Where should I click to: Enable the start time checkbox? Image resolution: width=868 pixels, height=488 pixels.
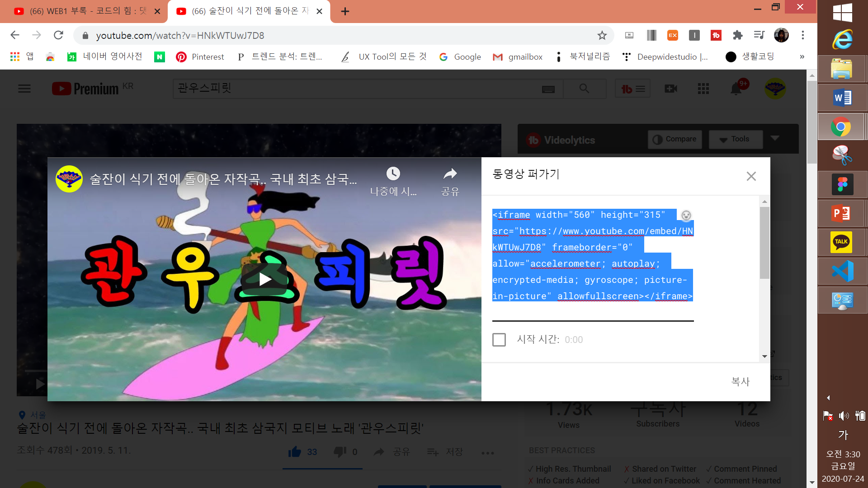(x=499, y=339)
